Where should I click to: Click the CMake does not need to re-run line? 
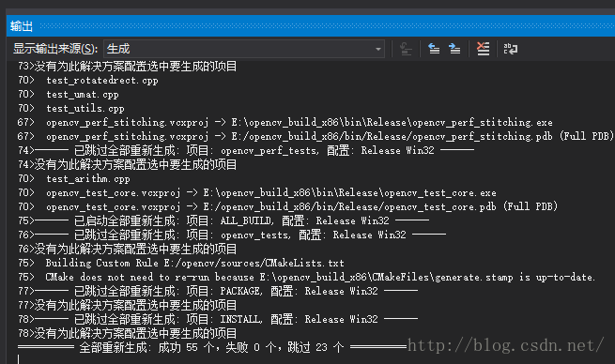coord(307,277)
